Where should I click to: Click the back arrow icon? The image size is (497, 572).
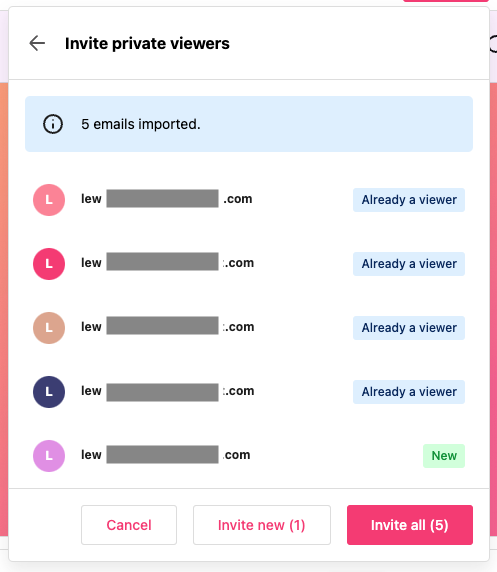click(x=37, y=43)
